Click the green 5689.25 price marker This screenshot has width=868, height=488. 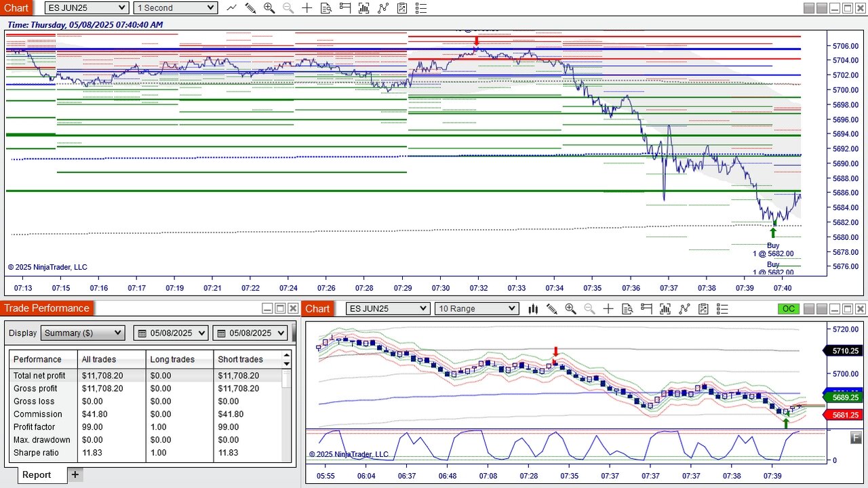(x=842, y=398)
